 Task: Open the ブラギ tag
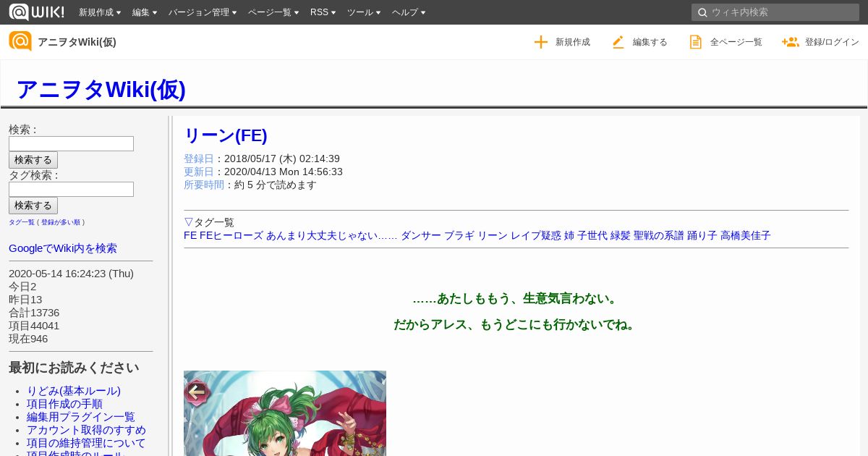coord(459,235)
